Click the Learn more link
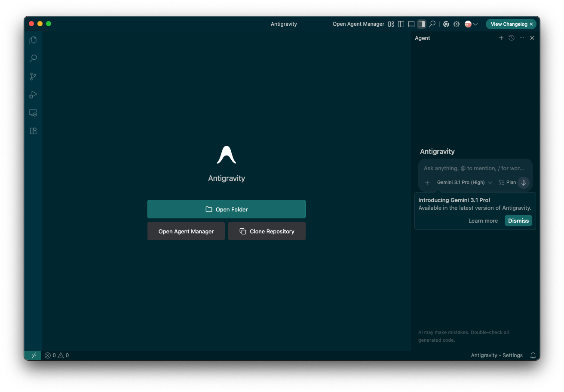The image size is (564, 392). click(483, 220)
